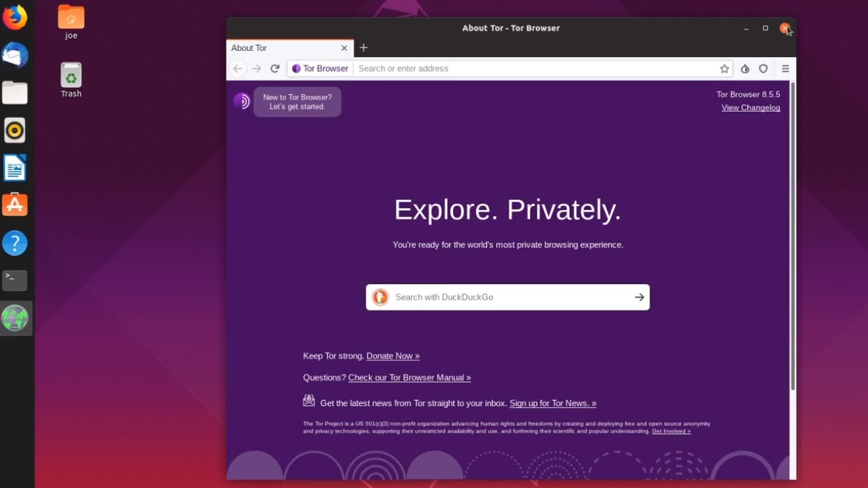Open Thunderbird mail from the dock

pos(15,55)
